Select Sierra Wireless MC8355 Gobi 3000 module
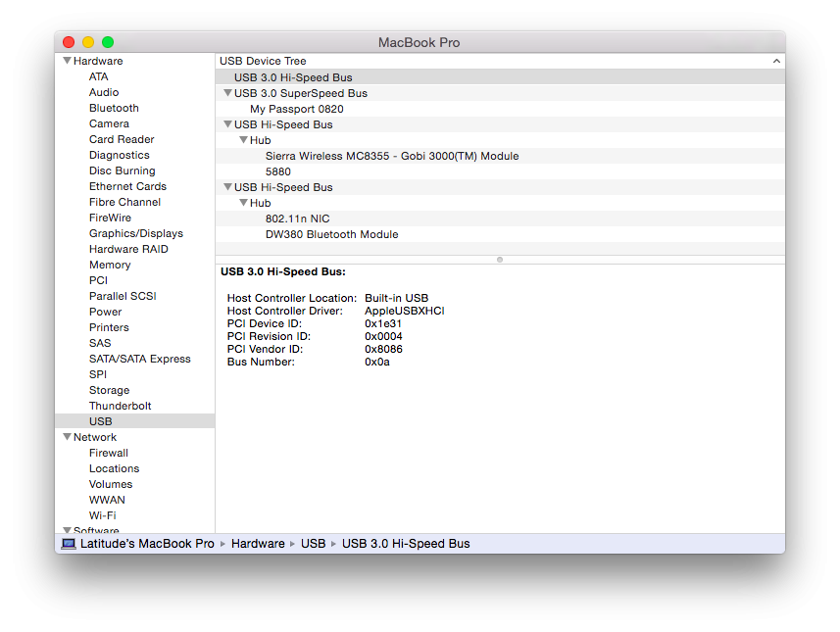The image size is (840, 632). pyautogui.click(x=391, y=156)
